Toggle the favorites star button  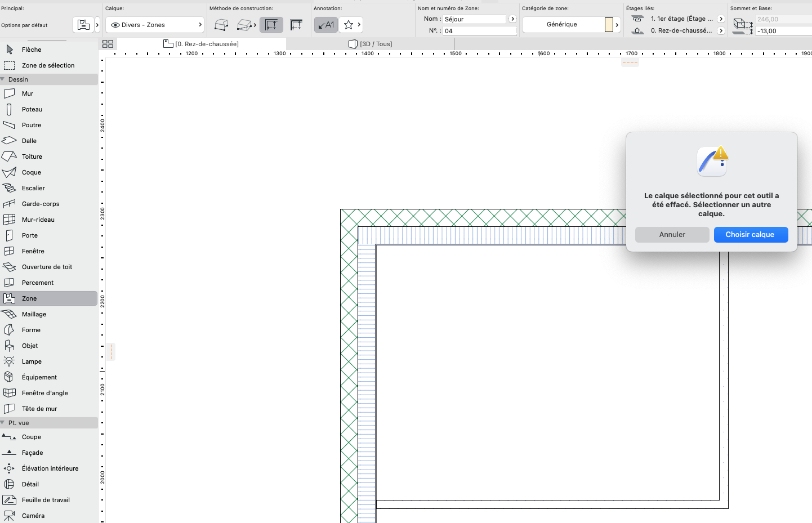click(349, 25)
